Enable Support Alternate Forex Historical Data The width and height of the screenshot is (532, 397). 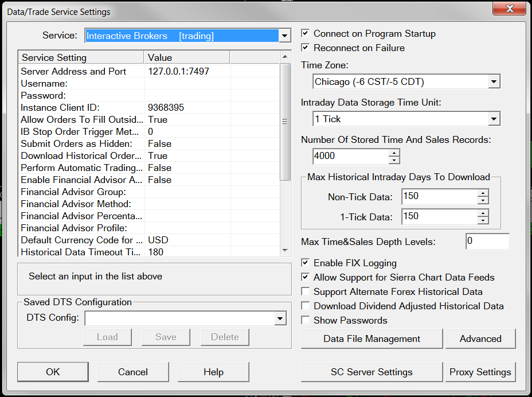306,291
